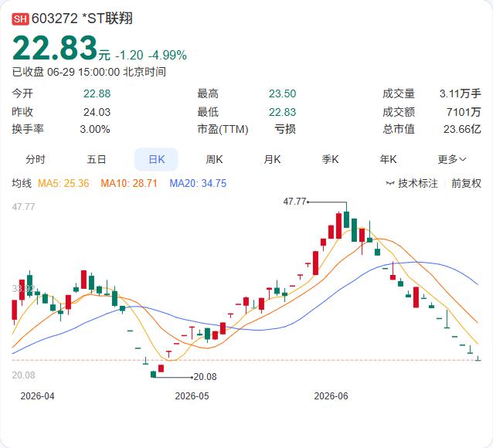Click the MA20: 34.75 indicator label

[198, 183]
